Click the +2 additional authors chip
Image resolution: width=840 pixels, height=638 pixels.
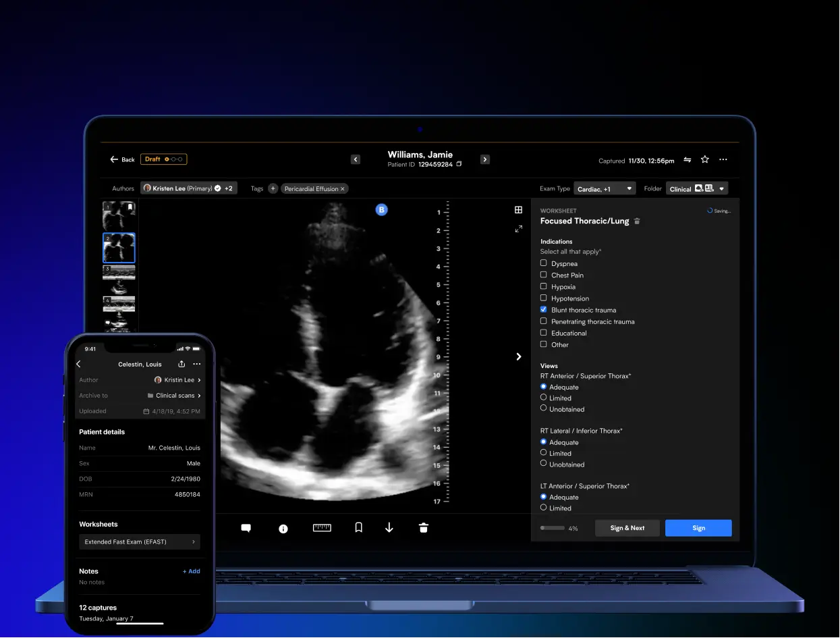[x=229, y=188]
